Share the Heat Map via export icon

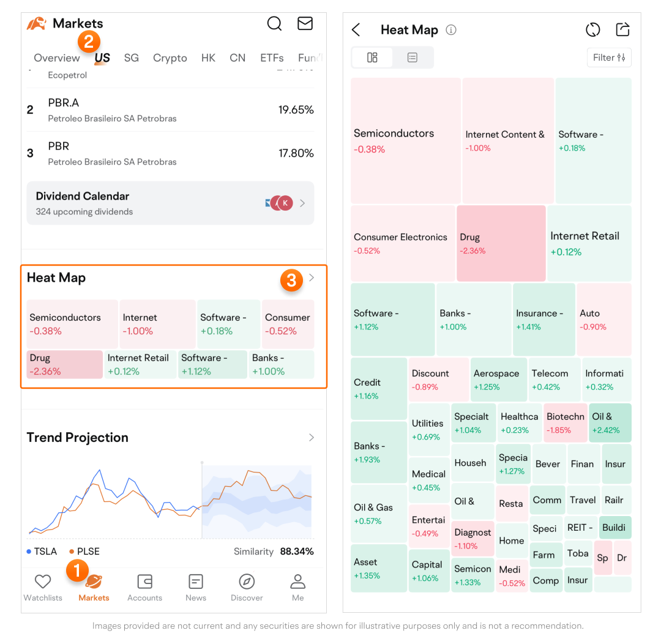(622, 30)
